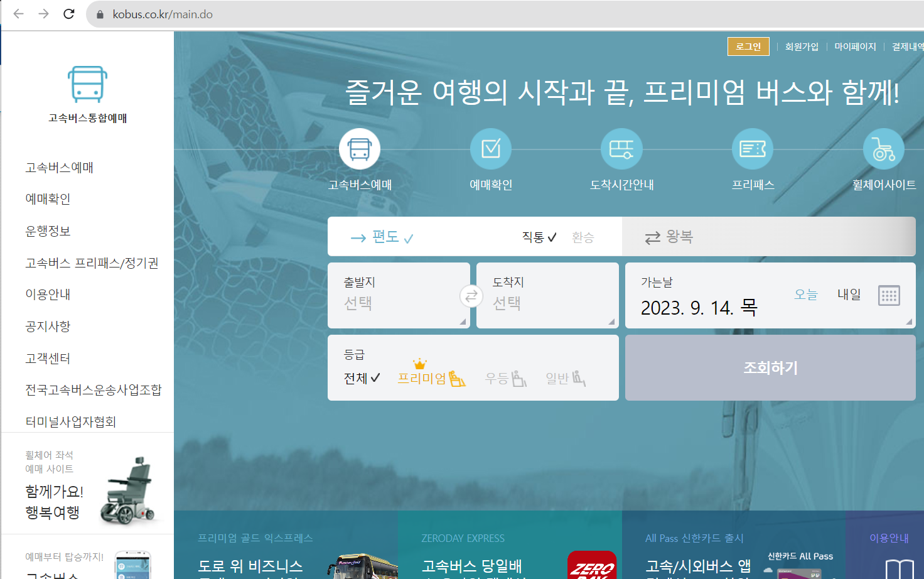Click the KOBUS bus logo above 고속버스통합예매

pos(88,83)
